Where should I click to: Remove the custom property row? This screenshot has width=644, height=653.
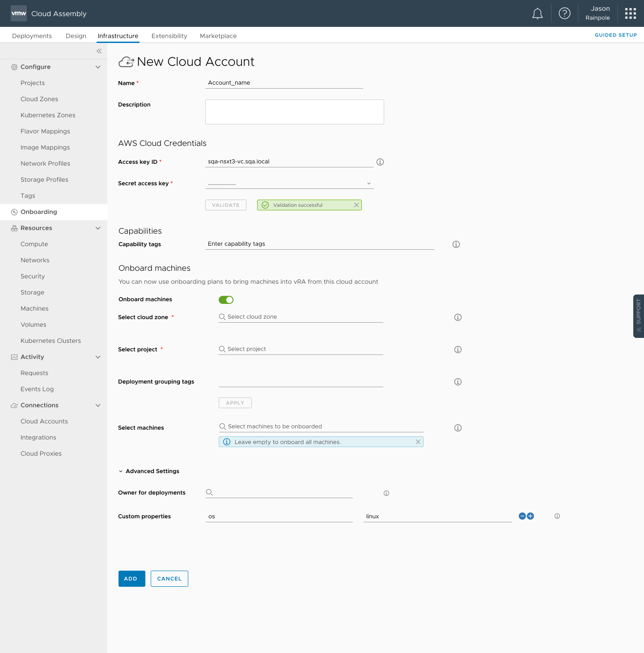[522, 516]
